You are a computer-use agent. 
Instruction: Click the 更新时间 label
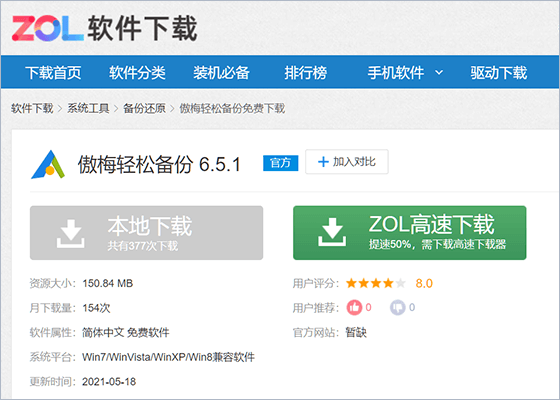(52, 382)
